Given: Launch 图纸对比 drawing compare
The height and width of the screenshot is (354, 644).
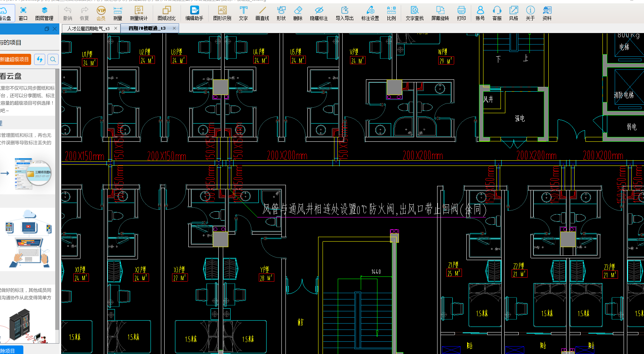Looking at the screenshot, I should tap(166, 13).
